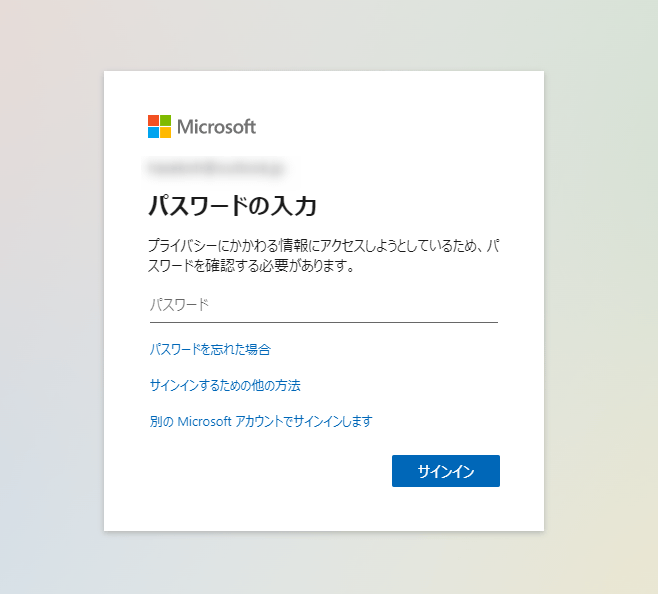
Task: Sign in with another Microsoft account link
Action: 261,421
